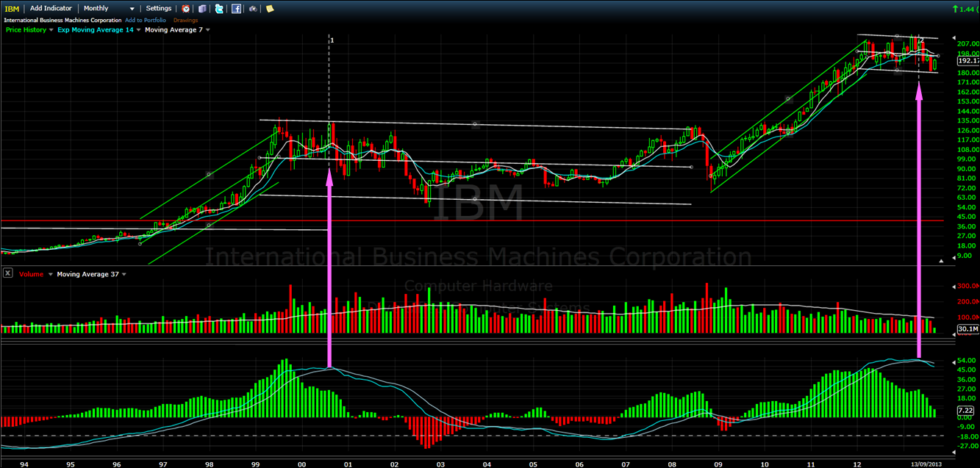The image size is (980, 468).
Task: Click the 94 year label on time axis
Action: (x=24, y=464)
